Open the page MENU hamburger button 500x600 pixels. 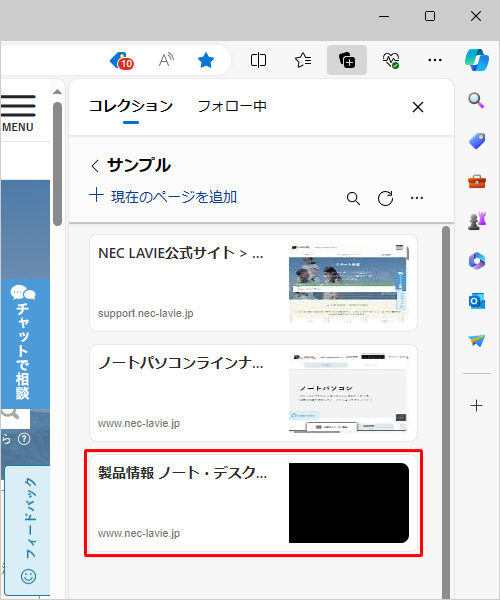18,113
